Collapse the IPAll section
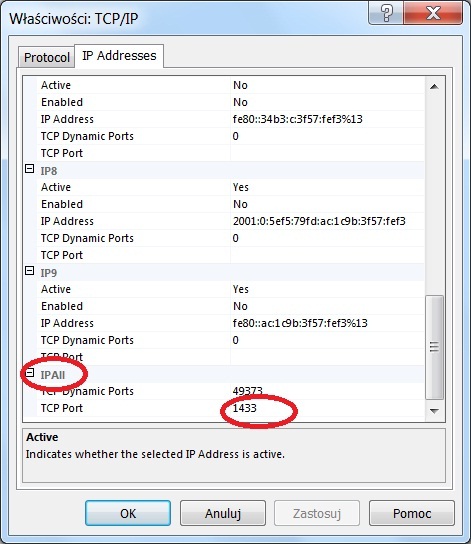Image resolution: width=471 pixels, height=544 pixels. (x=29, y=373)
